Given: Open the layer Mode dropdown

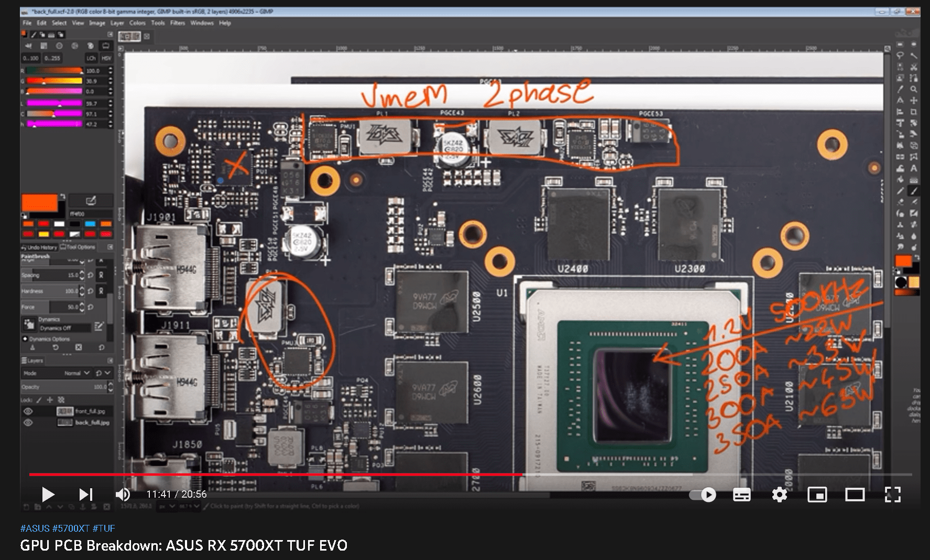Looking at the screenshot, I should (56, 373).
